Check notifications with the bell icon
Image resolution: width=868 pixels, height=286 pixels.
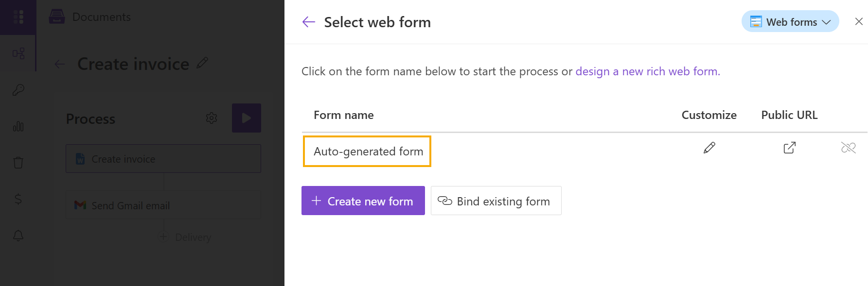[18, 236]
